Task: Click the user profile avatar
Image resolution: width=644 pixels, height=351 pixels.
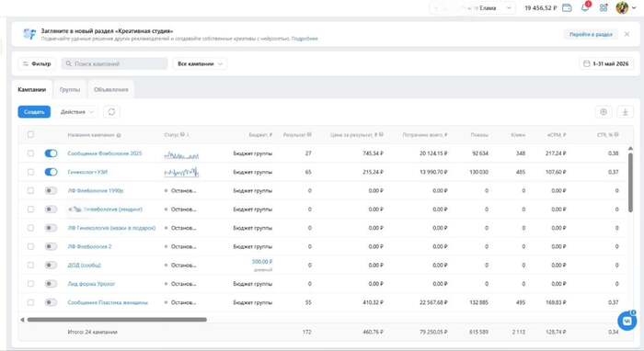Action: point(622,7)
